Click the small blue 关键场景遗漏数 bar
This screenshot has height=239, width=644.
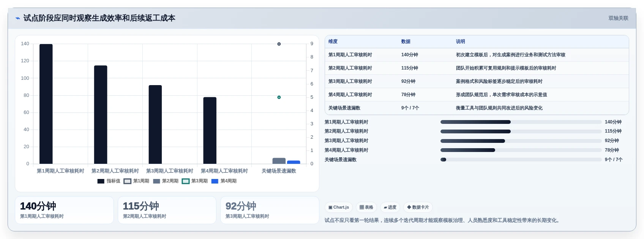click(294, 162)
